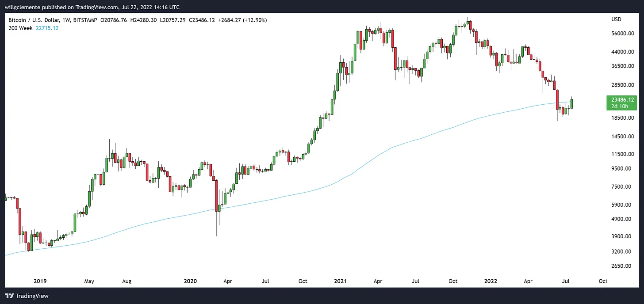Click the 2022 label on time axis
644x304 pixels.
[490, 281]
